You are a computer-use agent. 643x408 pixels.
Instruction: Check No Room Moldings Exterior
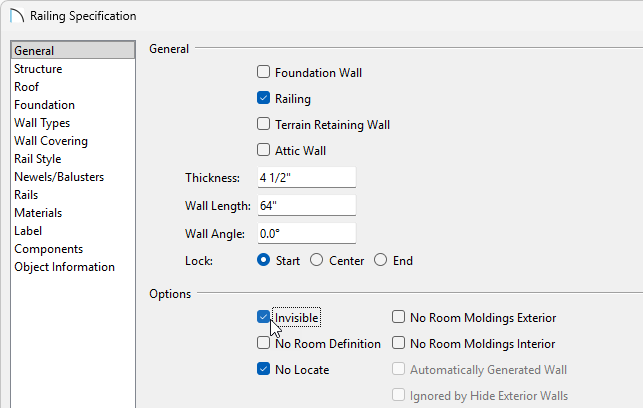(x=399, y=318)
